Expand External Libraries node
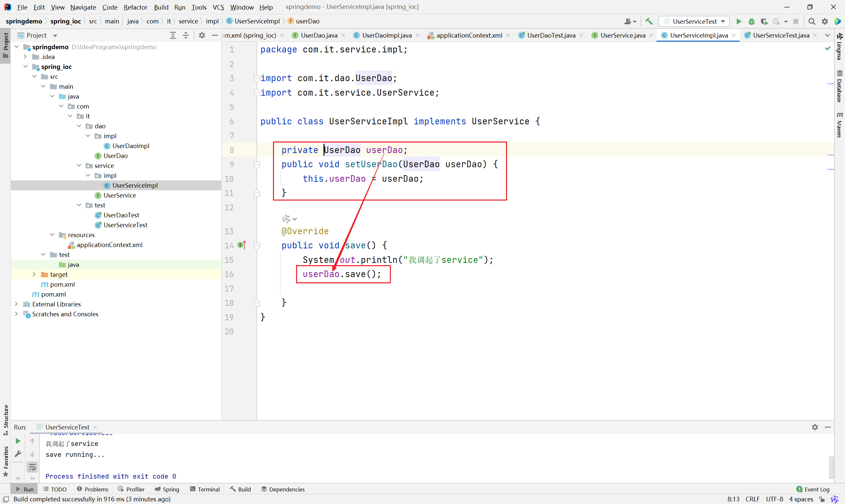845x504 pixels. pos(16,304)
